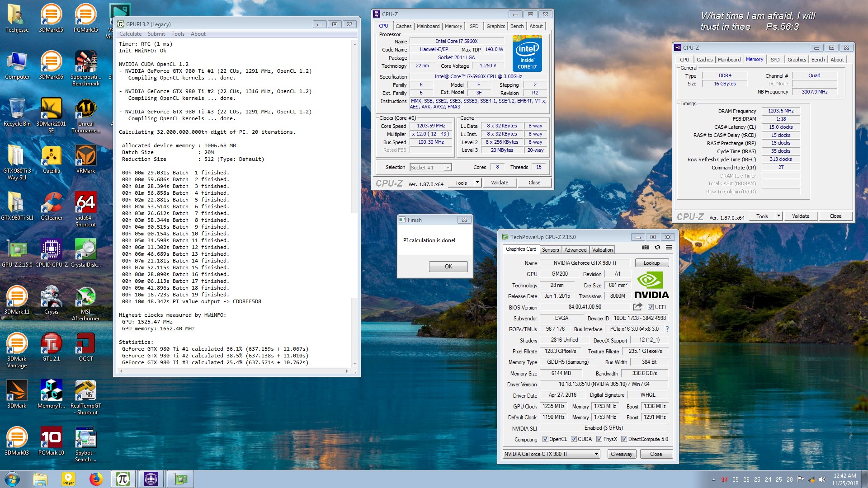Open aida64 Shortcut icon
The height and width of the screenshot is (488, 868).
coord(85,209)
